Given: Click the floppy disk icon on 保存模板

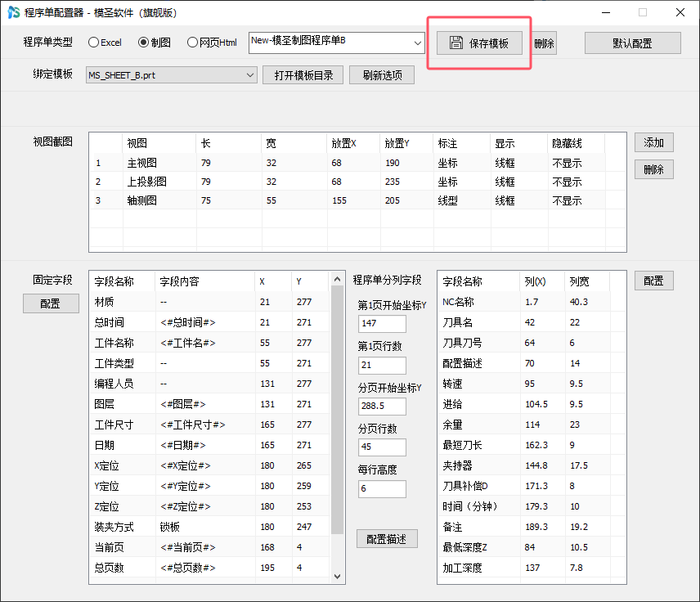Looking at the screenshot, I should (455, 43).
